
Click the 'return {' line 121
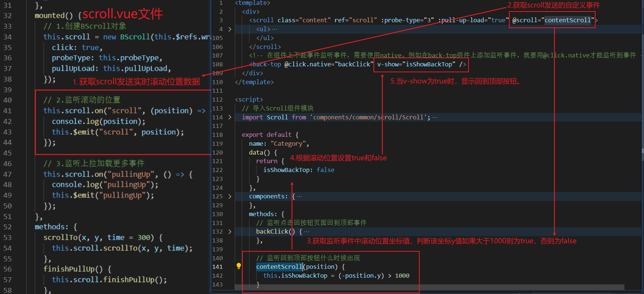[270, 161]
